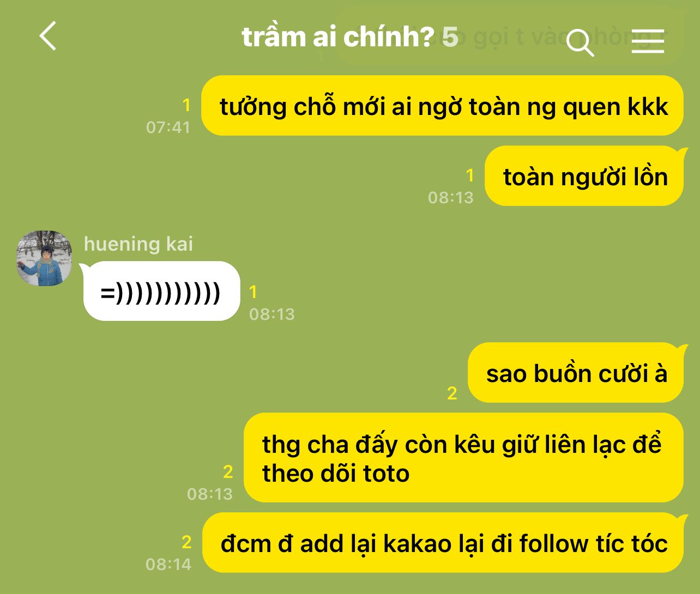The image size is (700, 594).
Task: Select the message mentioning "theo dõi toto"
Action: click(463, 458)
